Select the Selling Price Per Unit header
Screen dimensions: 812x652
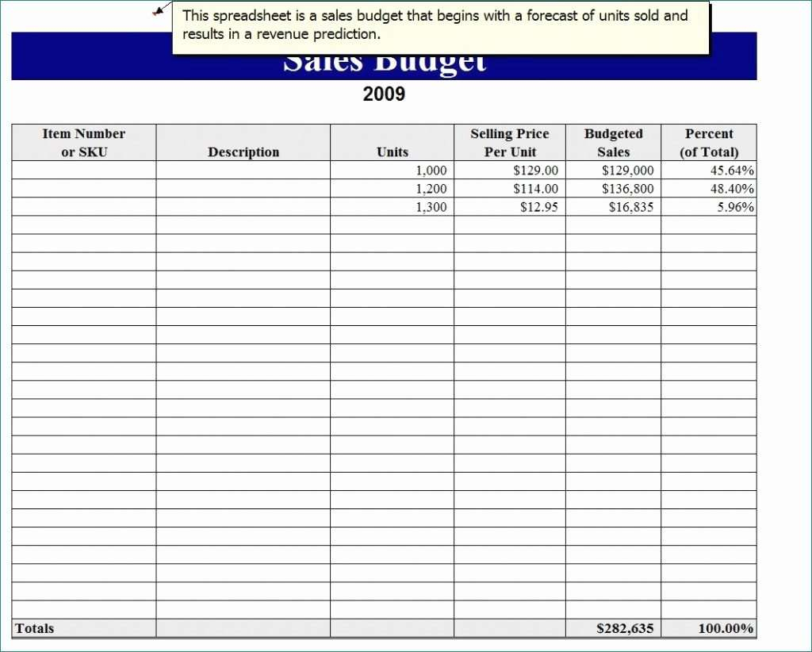pos(510,143)
